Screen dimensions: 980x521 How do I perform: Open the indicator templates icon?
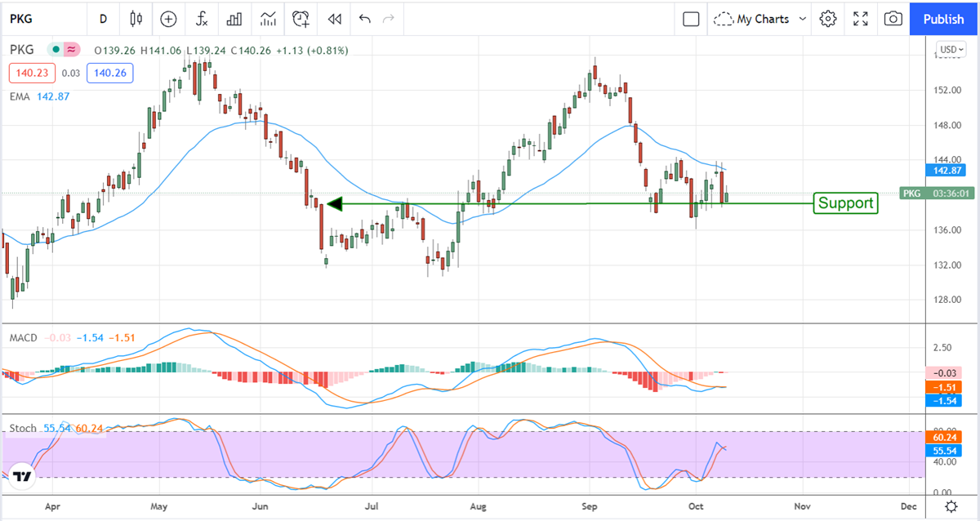point(268,18)
